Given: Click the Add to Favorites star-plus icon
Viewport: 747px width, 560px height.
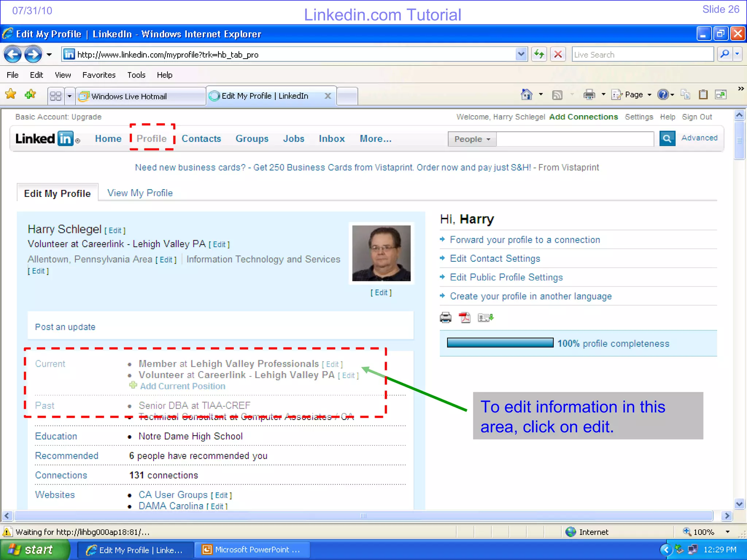Looking at the screenshot, I should 30,94.
